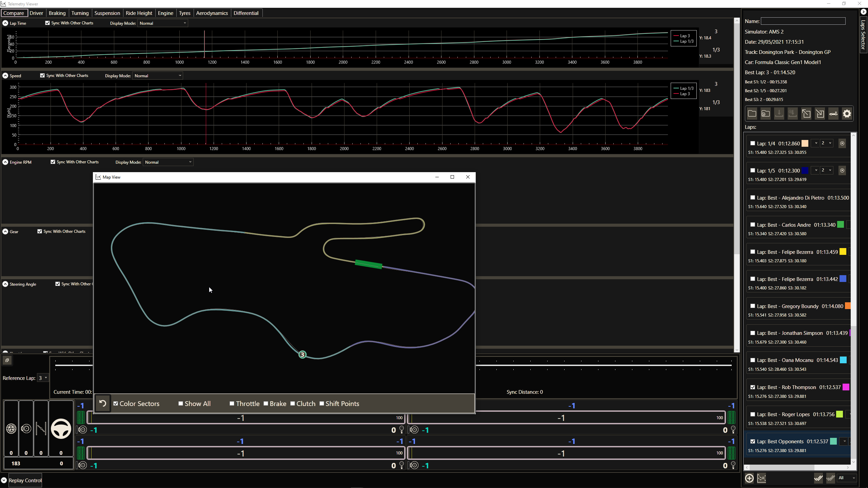Viewport: 868px width, 488px height.
Task: Enable Brake overlay in Map View
Action: pos(266,404)
